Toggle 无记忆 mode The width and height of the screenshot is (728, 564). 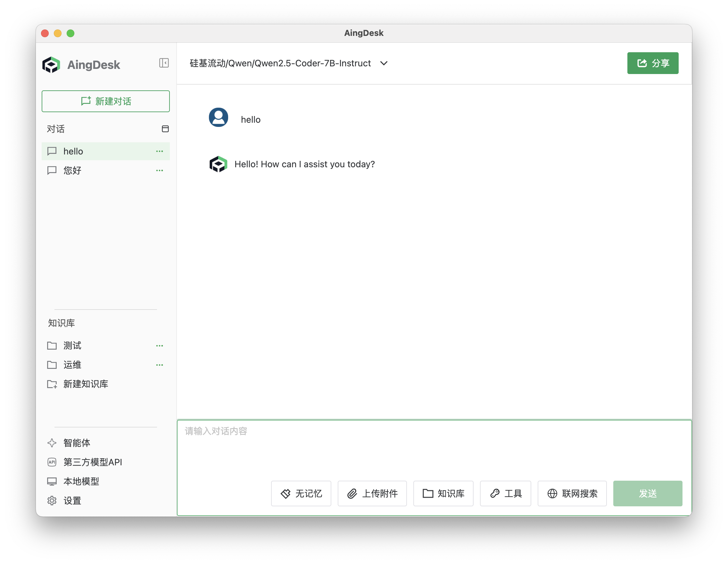(301, 494)
